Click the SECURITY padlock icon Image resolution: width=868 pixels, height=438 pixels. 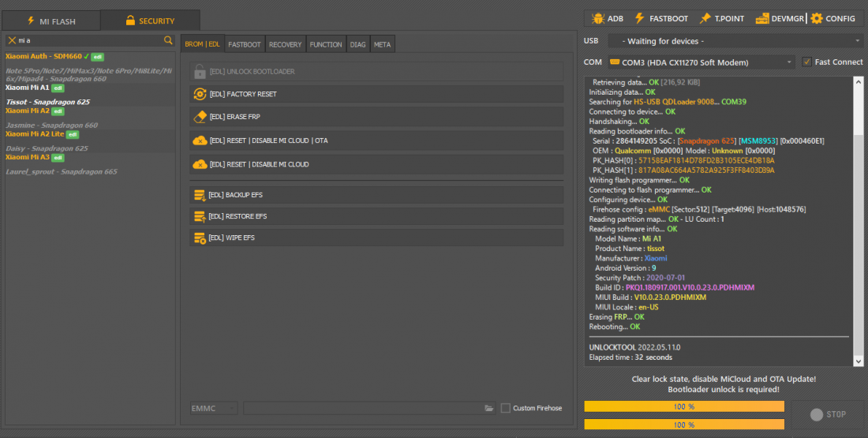[x=130, y=21]
